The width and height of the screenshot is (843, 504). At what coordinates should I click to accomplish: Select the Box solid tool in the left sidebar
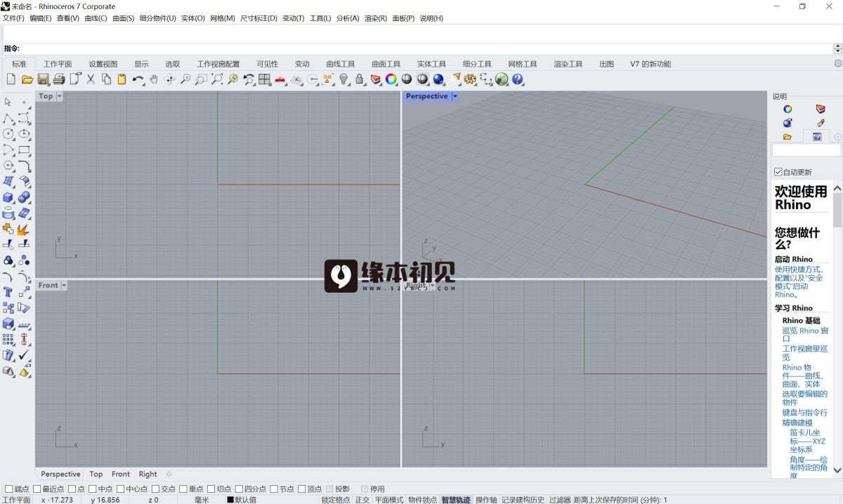coord(8,197)
